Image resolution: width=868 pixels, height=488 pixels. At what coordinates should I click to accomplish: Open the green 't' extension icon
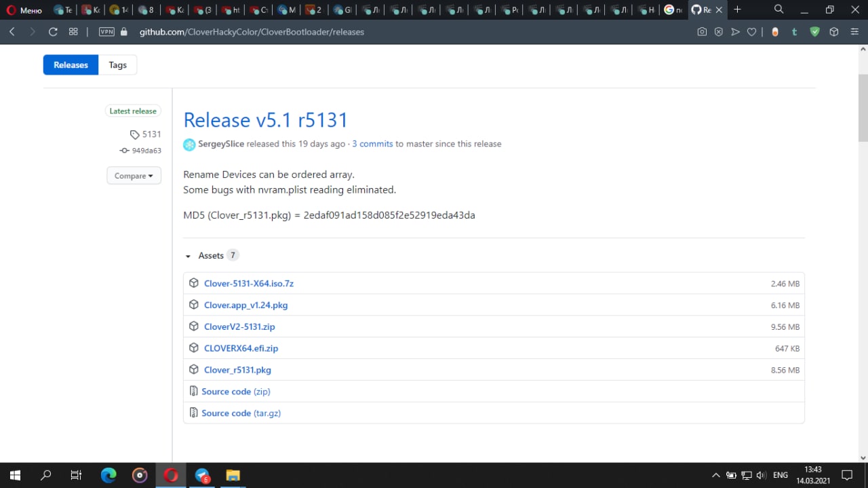pos(794,32)
